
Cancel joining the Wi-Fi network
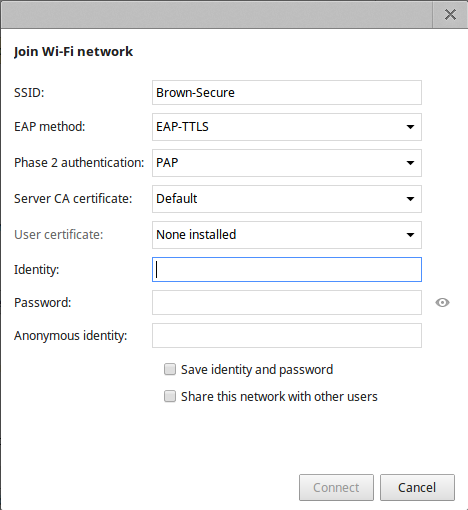click(x=417, y=487)
